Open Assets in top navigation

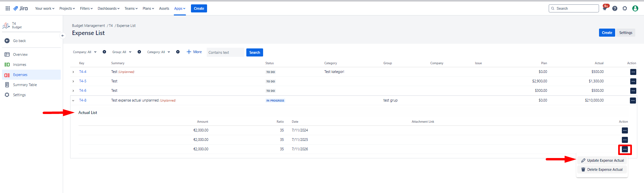(x=164, y=8)
